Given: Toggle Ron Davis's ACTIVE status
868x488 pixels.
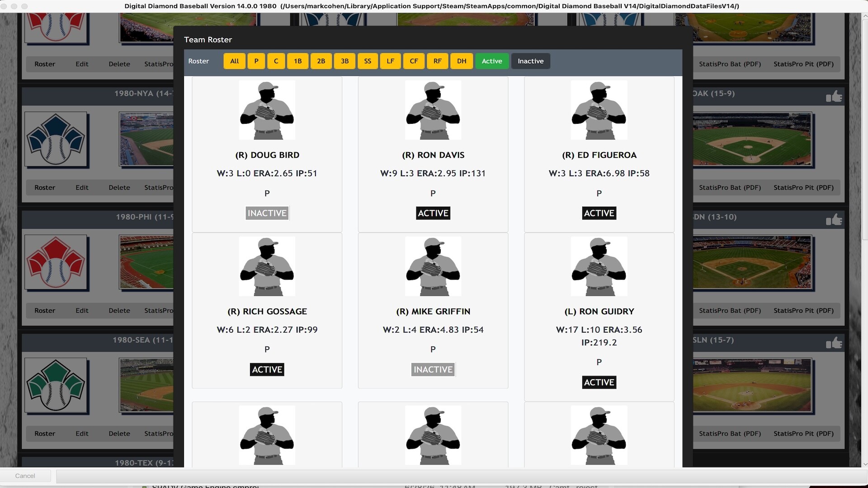Looking at the screenshot, I should click(433, 213).
